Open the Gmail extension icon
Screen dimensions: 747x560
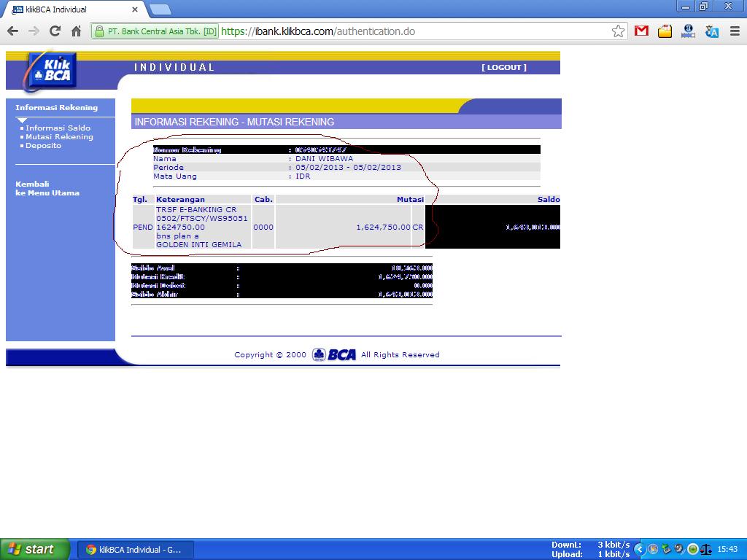pos(641,31)
